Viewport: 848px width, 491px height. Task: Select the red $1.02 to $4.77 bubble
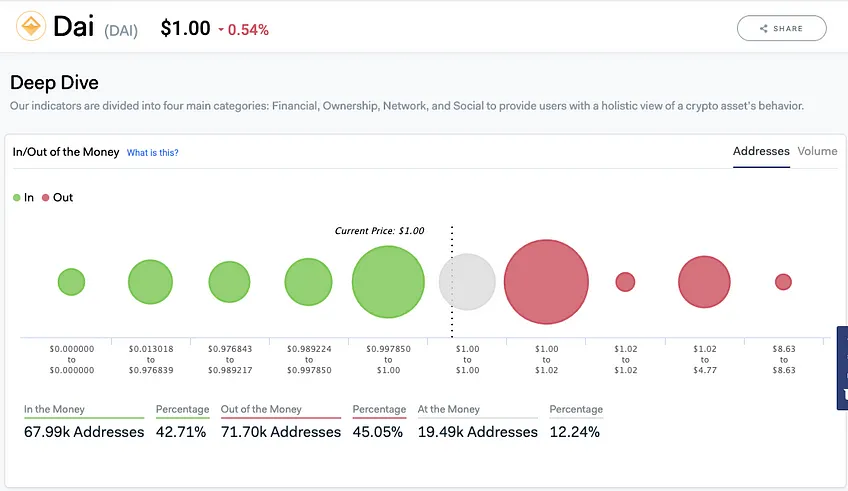(x=704, y=282)
